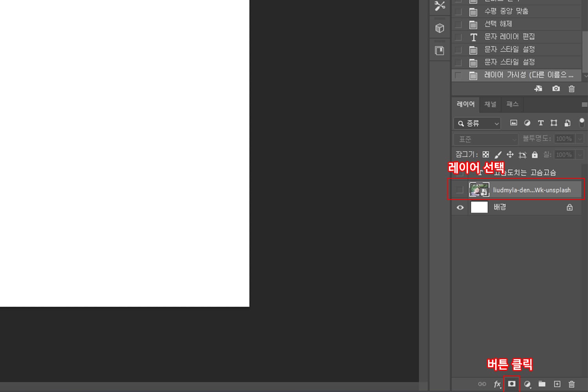Filter layers for pixel layers
588x392 pixels.
click(x=514, y=123)
